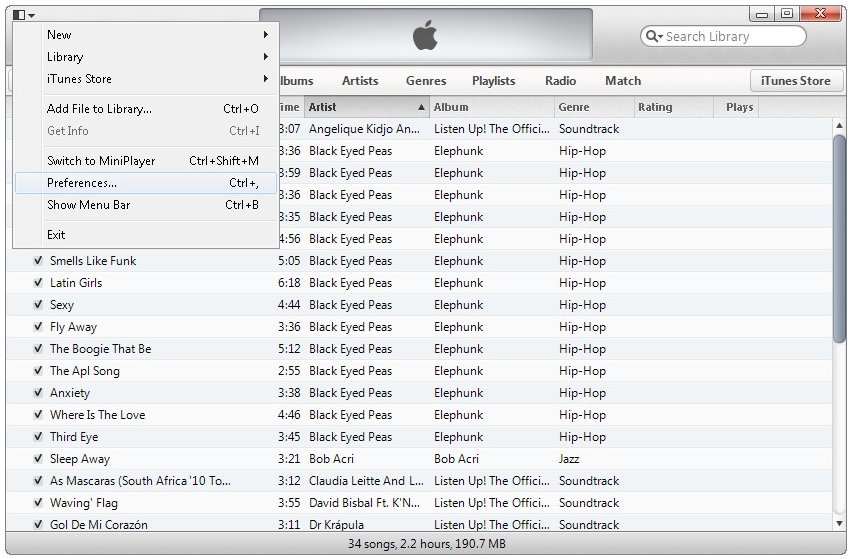Uncheck the Latin Girls checkbox
The width and height of the screenshot is (852, 559).
point(38,282)
